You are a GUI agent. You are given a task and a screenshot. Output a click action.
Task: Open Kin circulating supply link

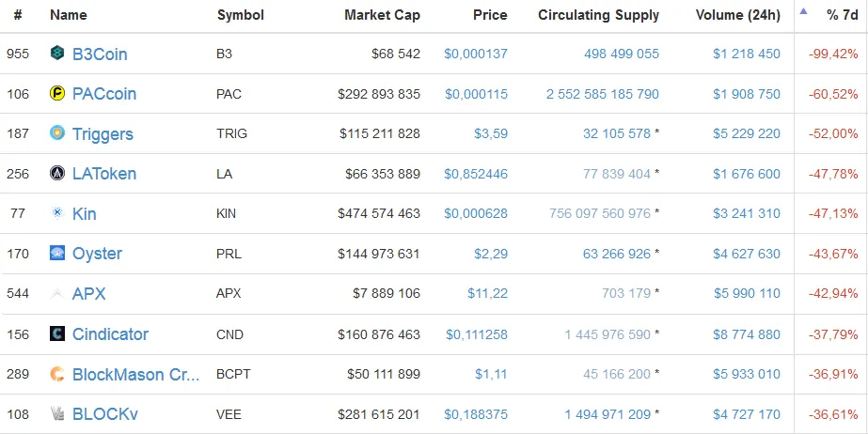[600, 213]
